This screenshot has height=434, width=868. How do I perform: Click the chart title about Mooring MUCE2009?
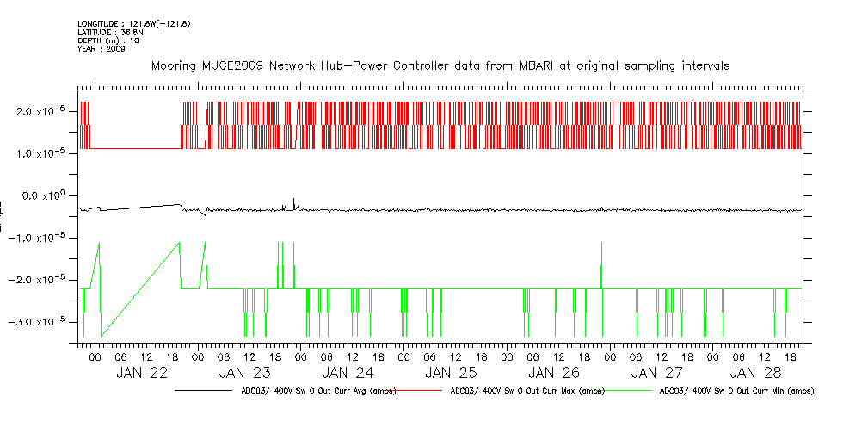tap(440, 65)
